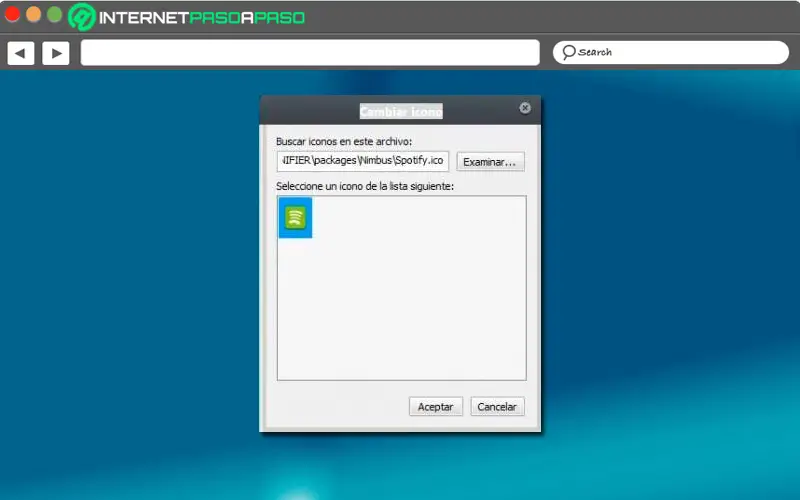Click the browser address bar
Viewport: 800px width, 500px height.
[310, 53]
